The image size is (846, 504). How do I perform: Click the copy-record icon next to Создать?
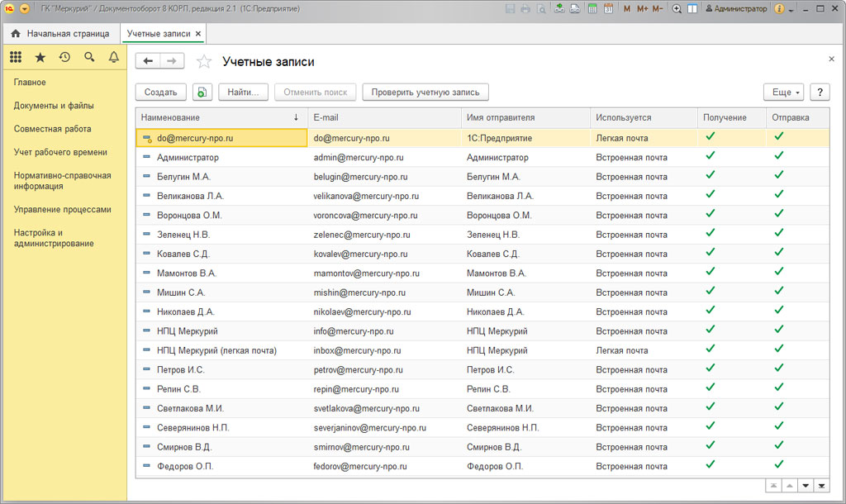[202, 93]
